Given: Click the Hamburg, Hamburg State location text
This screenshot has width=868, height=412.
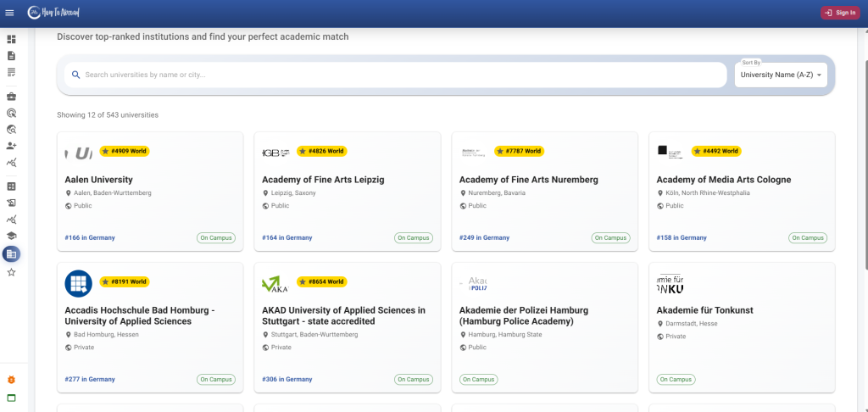Looking at the screenshot, I should point(505,335).
